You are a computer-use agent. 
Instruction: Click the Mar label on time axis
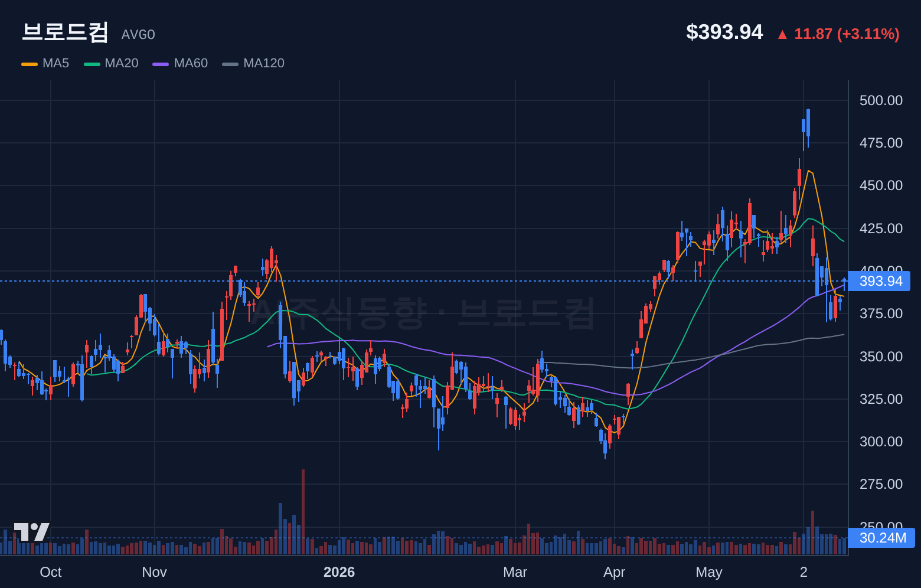tap(515, 572)
